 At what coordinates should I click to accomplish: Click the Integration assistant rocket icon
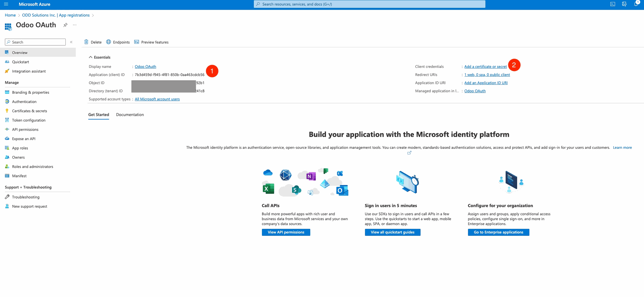(x=7, y=71)
